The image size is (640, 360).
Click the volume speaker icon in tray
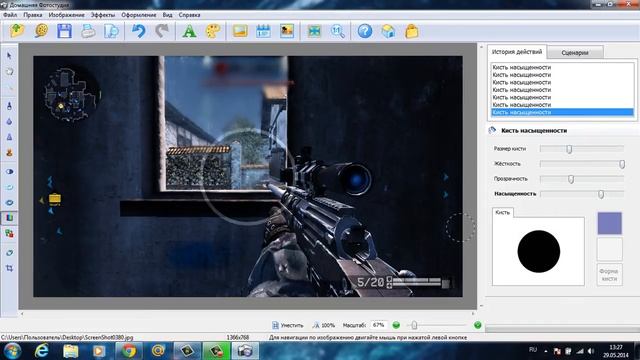591,351
